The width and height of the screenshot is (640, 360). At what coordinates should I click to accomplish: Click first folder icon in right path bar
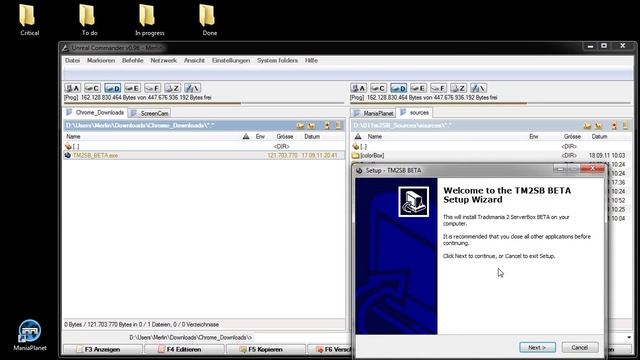pyautogui.click(x=587, y=126)
